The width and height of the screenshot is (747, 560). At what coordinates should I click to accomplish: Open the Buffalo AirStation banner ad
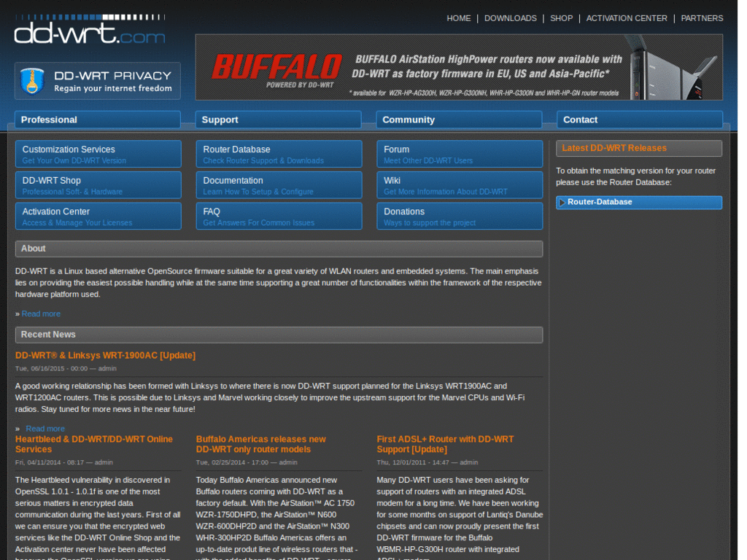tap(459, 66)
